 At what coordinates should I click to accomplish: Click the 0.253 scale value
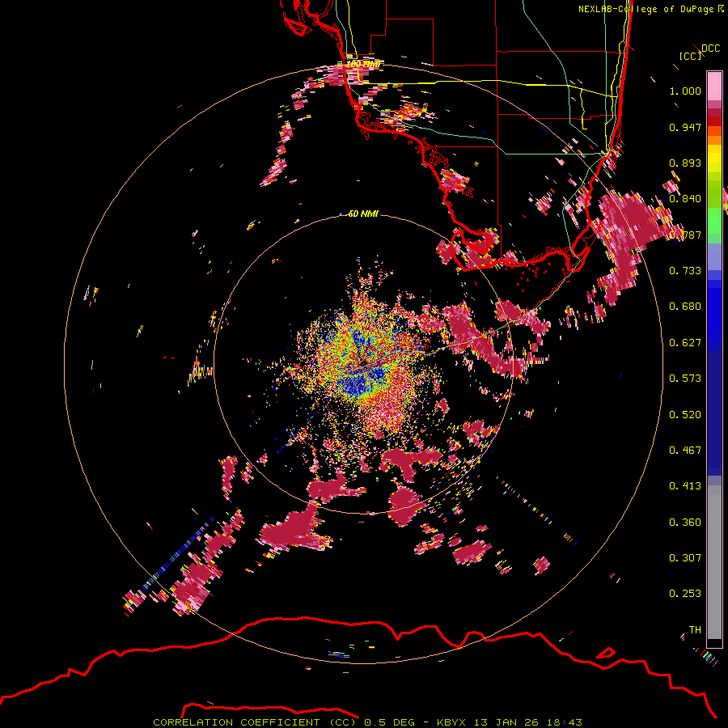click(685, 594)
